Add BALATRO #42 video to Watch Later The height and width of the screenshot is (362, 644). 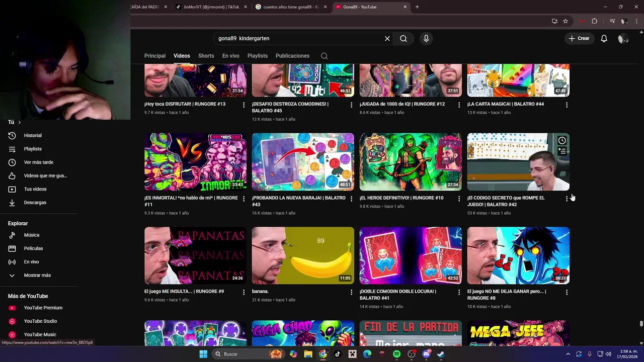(x=562, y=141)
